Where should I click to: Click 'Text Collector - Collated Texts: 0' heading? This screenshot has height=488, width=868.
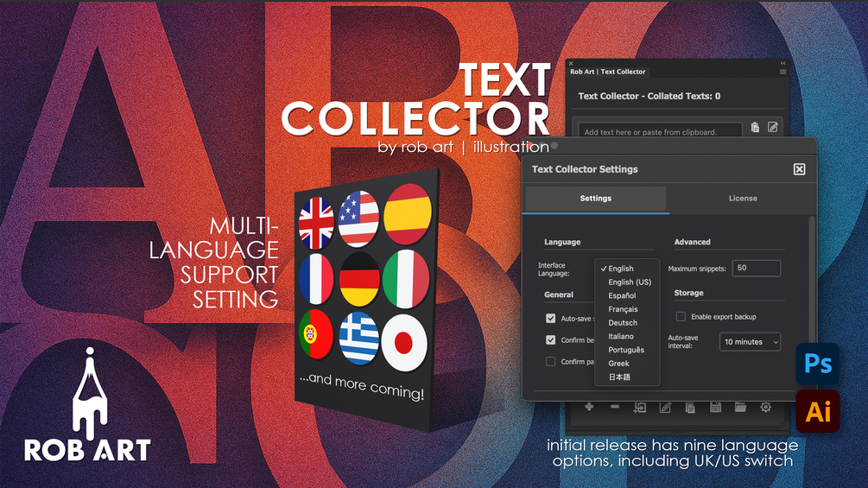[x=649, y=96]
